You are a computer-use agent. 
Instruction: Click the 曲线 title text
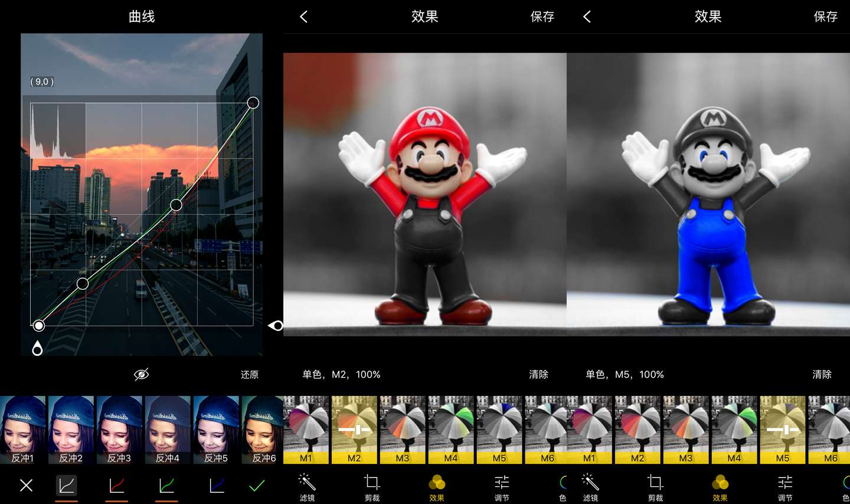coord(142,17)
